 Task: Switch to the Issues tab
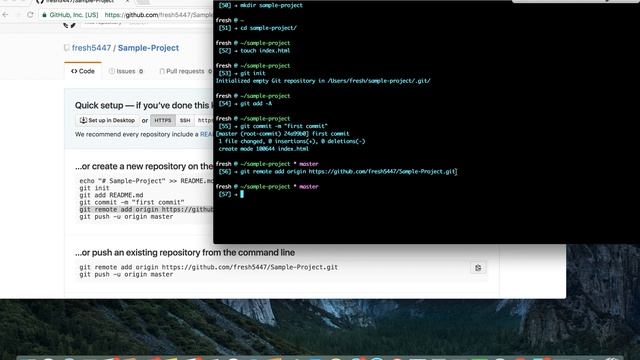click(x=126, y=71)
